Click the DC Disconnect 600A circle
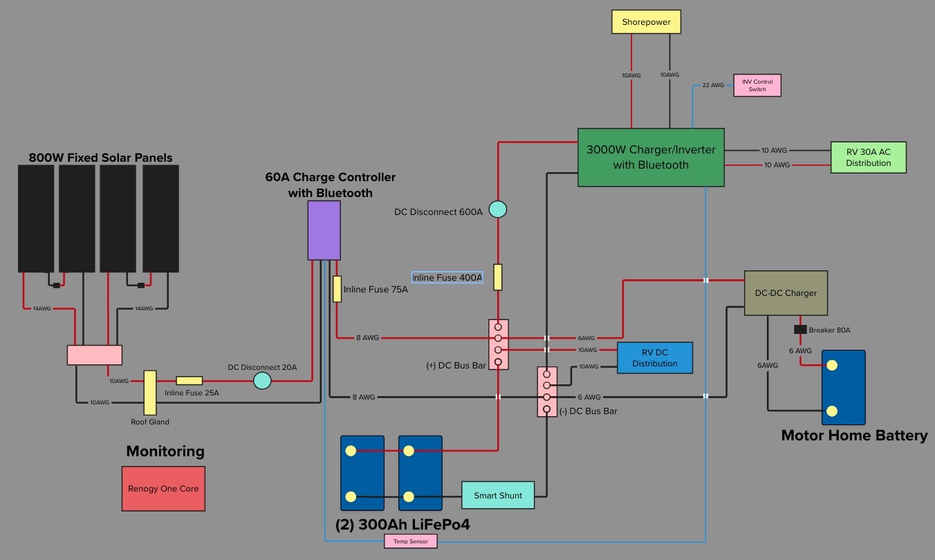Viewport: 935px width, 560px height. click(498, 209)
